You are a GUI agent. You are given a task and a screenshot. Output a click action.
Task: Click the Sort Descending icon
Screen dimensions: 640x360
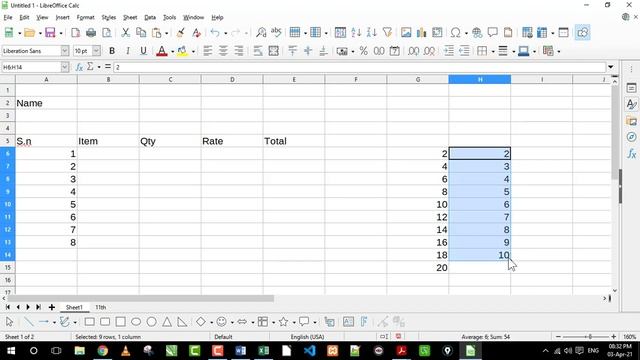371,33
